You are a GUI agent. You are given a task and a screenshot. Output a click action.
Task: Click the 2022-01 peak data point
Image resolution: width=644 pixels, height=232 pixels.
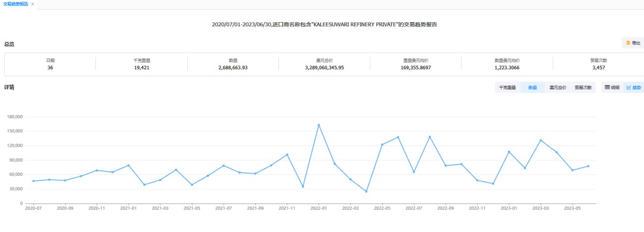coord(318,125)
